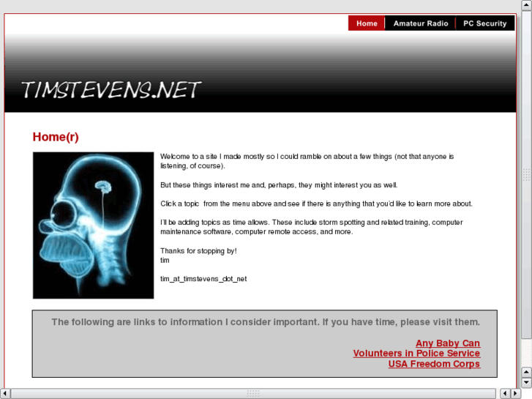This screenshot has width=532, height=399.
Task: Open the Home menu tab
Action: pos(367,23)
